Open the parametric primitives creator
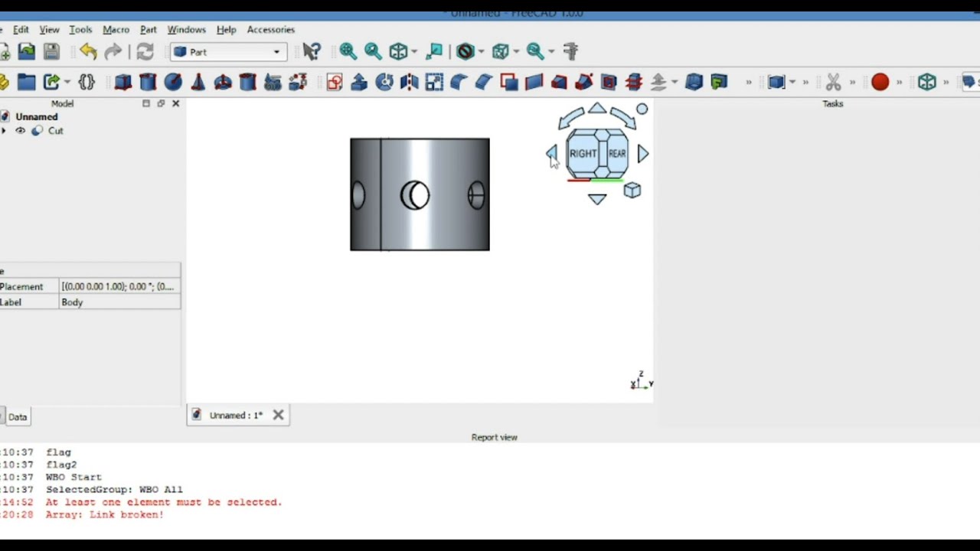 [x=273, y=82]
